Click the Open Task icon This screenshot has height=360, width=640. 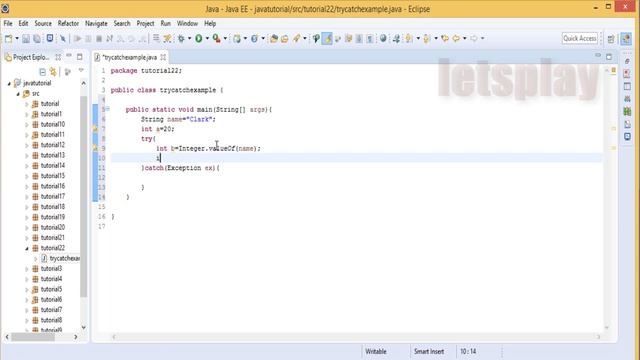[x=284, y=39]
